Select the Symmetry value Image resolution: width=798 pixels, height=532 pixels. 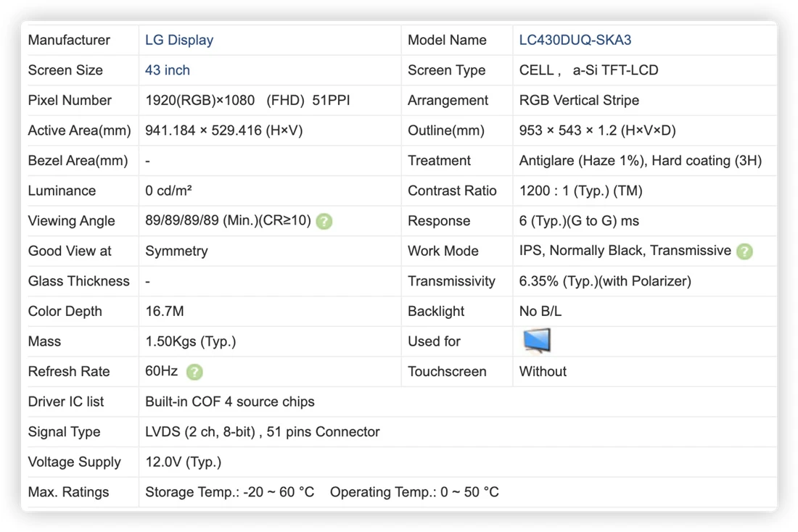[x=176, y=252]
